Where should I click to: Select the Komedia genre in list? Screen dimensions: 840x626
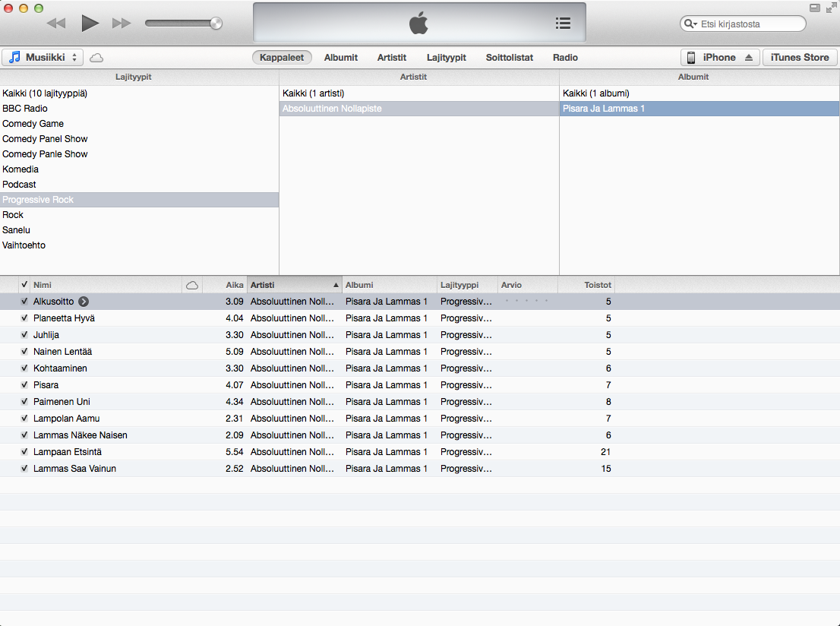point(21,169)
